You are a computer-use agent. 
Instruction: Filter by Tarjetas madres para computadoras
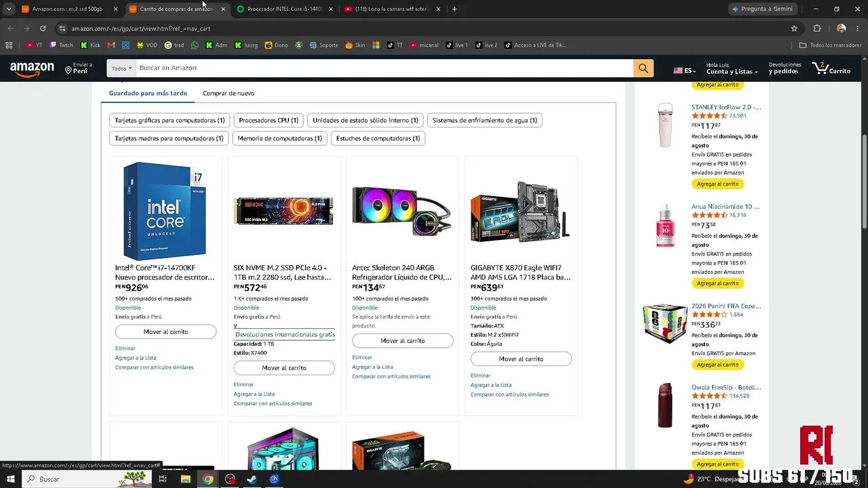tap(169, 138)
